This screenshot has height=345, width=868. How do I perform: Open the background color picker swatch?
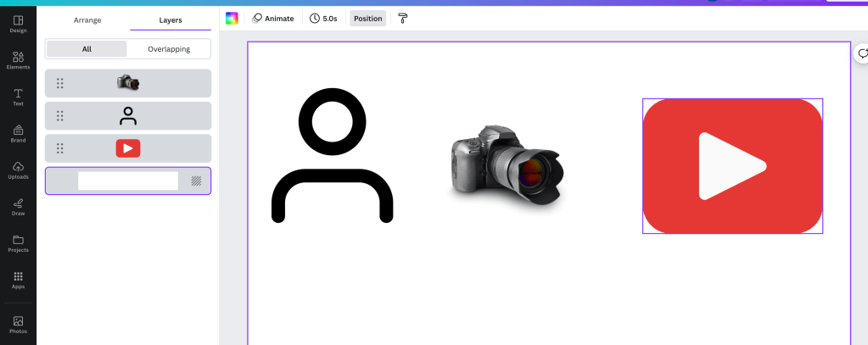click(232, 19)
